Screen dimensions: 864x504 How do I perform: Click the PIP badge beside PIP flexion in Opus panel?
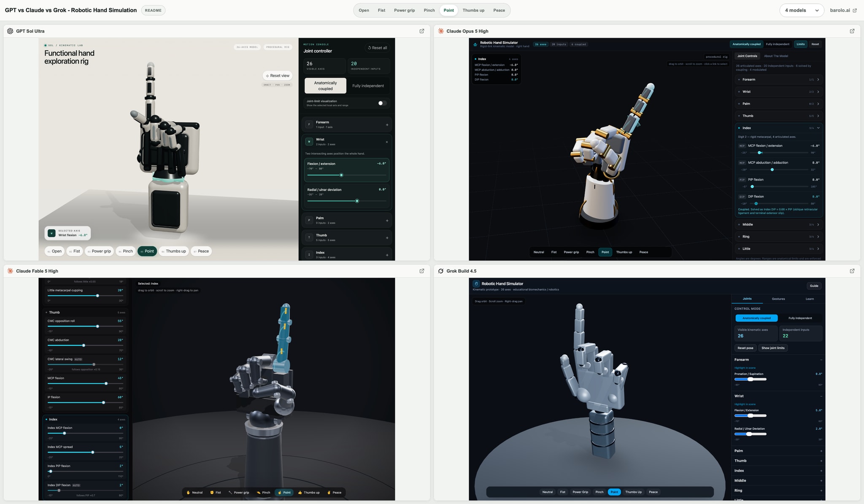(x=742, y=180)
